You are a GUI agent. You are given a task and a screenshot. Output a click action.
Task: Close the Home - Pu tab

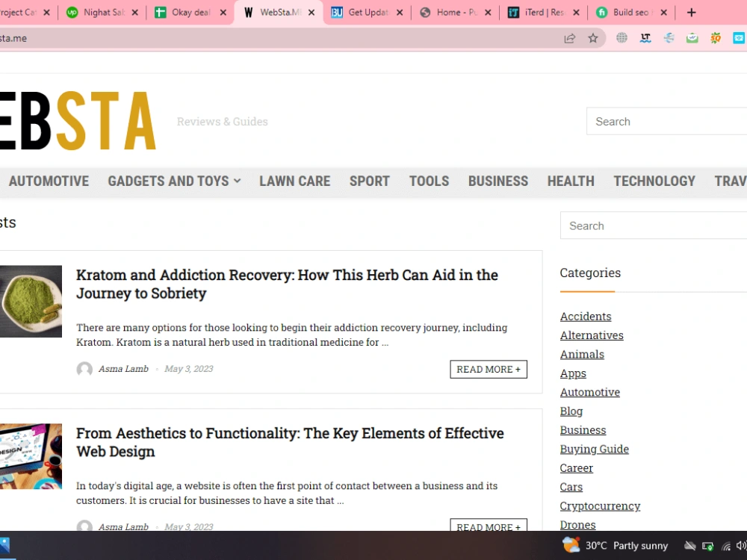coord(488,13)
